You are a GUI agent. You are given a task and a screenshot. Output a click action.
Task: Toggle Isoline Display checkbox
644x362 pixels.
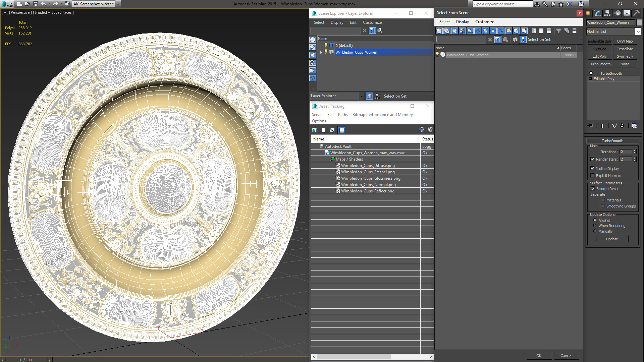click(592, 169)
